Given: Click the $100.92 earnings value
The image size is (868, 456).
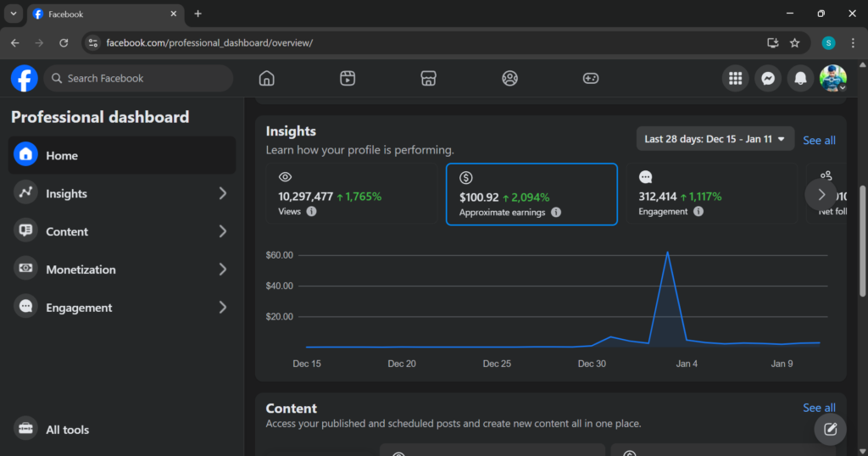Looking at the screenshot, I should pos(479,197).
